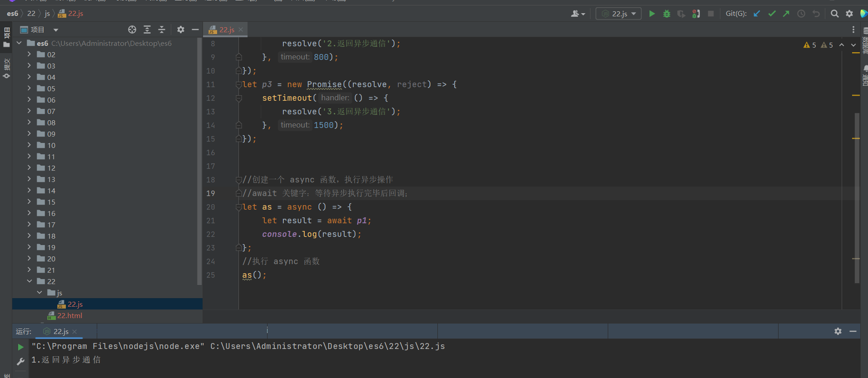Open the project view mode dropdown arrow
Image resolution: width=868 pixels, height=378 pixels.
pos(56,30)
